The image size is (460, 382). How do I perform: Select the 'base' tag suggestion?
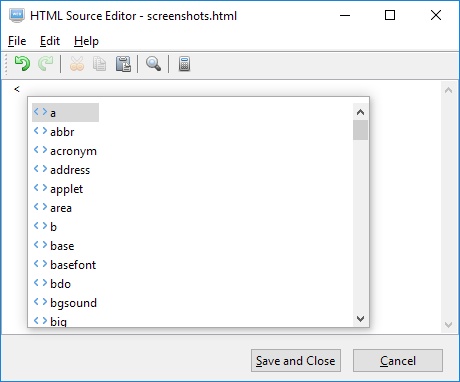54,246
